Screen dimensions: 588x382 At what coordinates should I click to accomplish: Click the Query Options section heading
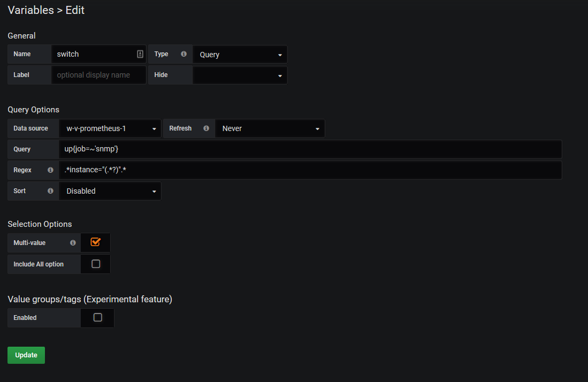coord(33,110)
